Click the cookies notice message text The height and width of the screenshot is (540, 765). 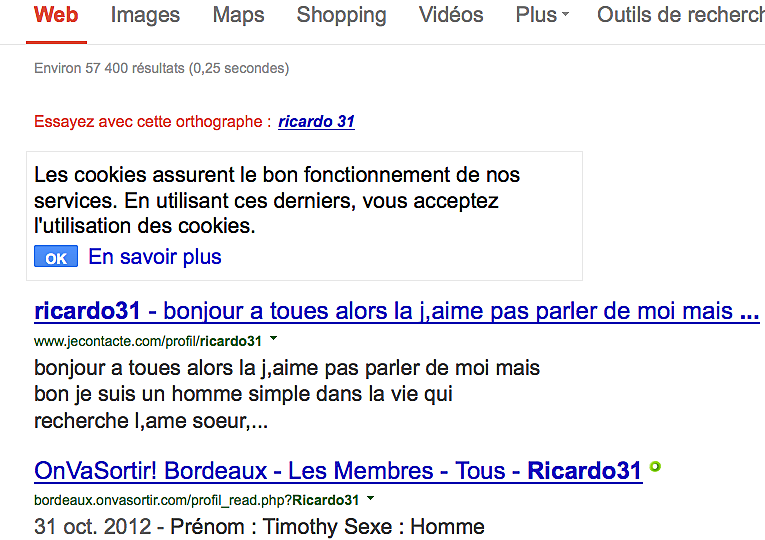click(x=277, y=200)
